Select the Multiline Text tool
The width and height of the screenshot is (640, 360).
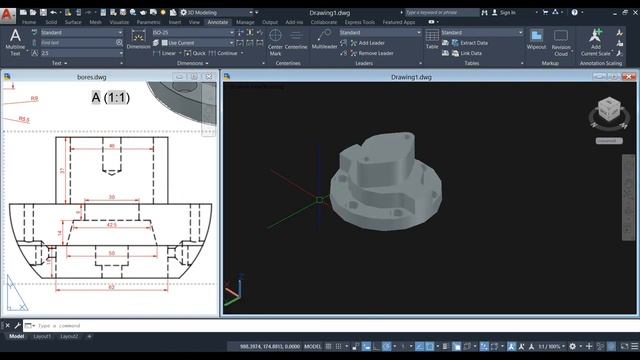(x=15, y=42)
